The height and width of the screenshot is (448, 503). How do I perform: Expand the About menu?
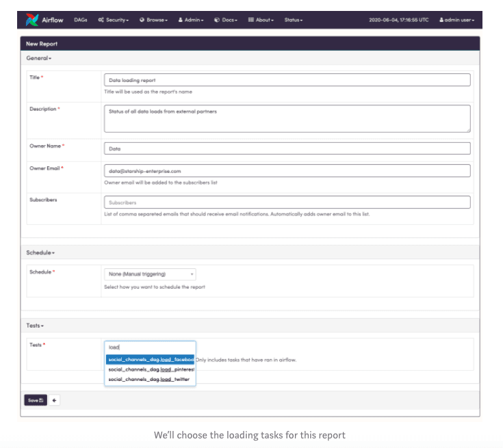pyautogui.click(x=261, y=20)
